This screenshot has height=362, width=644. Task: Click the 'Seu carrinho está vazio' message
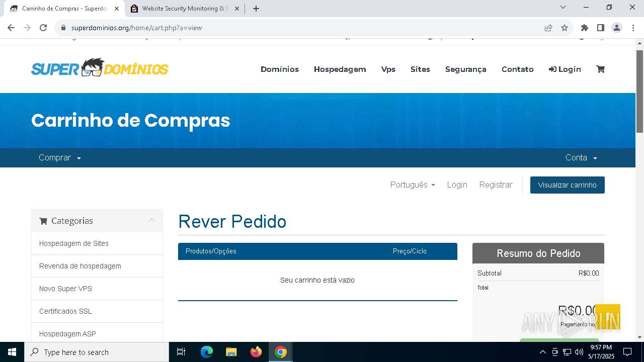point(317,280)
